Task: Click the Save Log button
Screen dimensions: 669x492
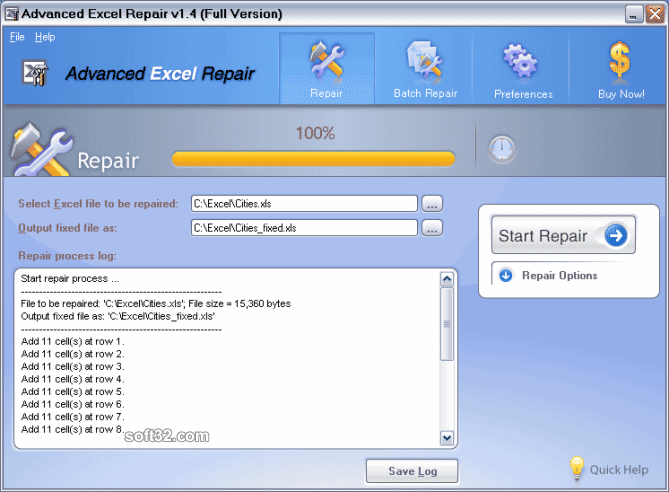Action: click(x=412, y=471)
